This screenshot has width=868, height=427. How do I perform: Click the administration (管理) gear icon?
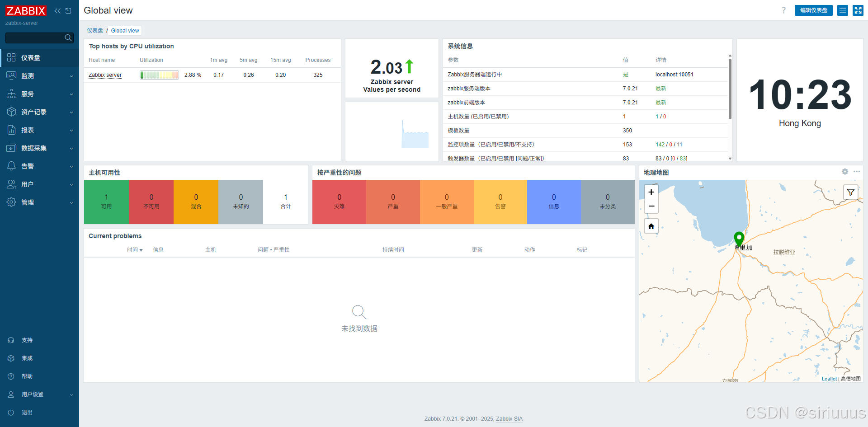(11, 202)
